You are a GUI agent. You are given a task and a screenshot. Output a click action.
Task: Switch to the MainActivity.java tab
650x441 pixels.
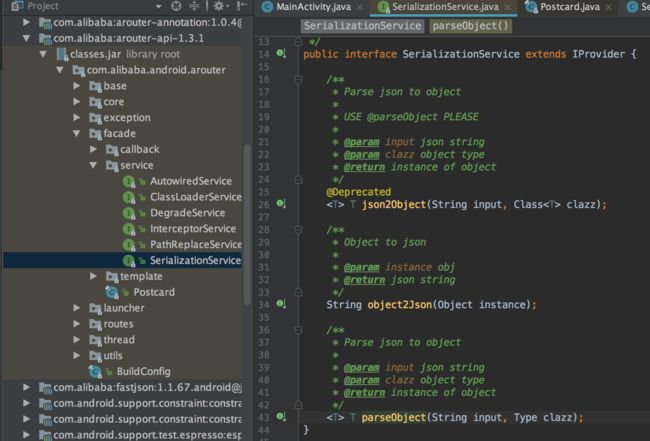pos(313,7)
